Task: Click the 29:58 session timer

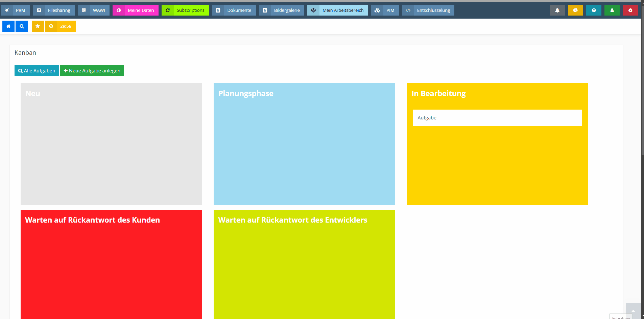Action: click(x=61, y=26)
